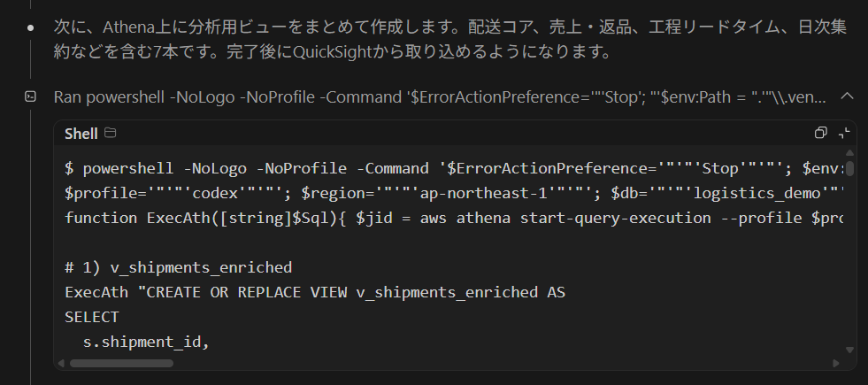Click the minimize-panel icon in Shell header

click(843, 133)
